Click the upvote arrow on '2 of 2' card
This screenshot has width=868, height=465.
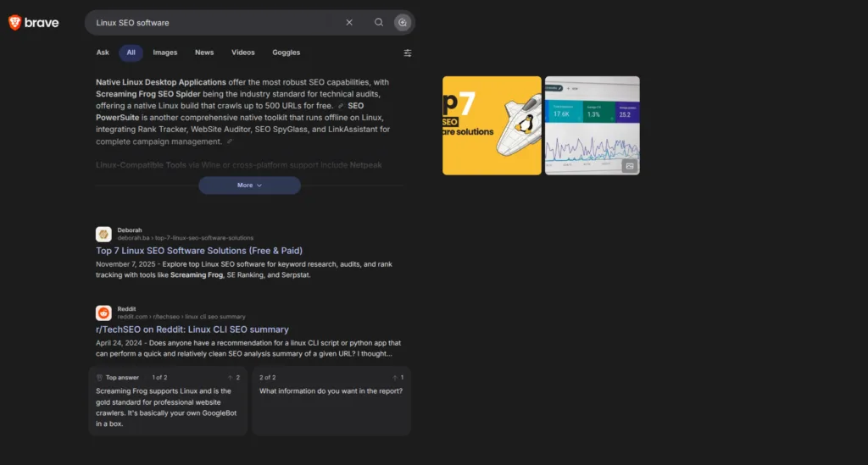395,378
